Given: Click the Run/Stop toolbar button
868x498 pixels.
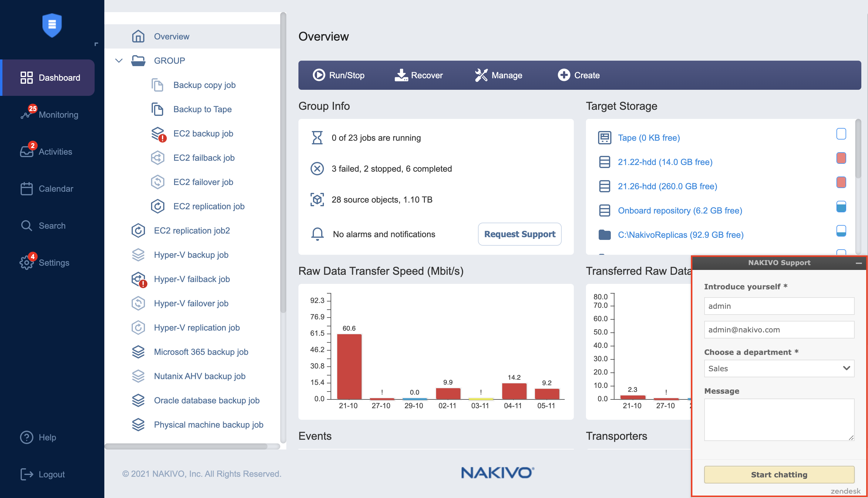Looking at the screenshot, I should [338, 75].
